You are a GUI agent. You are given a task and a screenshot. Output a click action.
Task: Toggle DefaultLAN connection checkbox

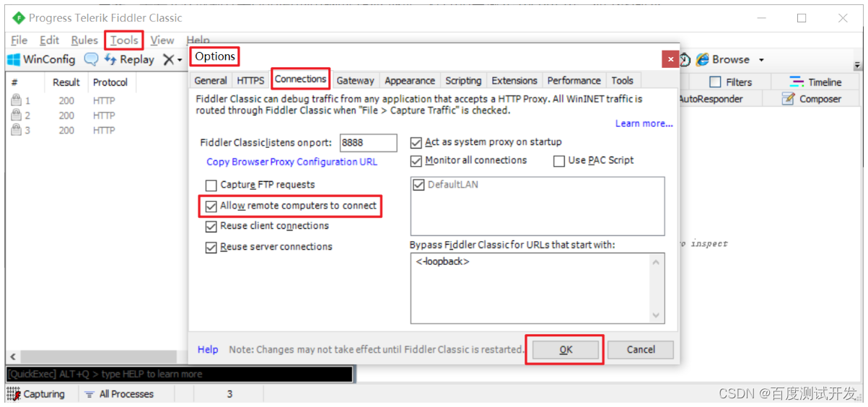419,185
